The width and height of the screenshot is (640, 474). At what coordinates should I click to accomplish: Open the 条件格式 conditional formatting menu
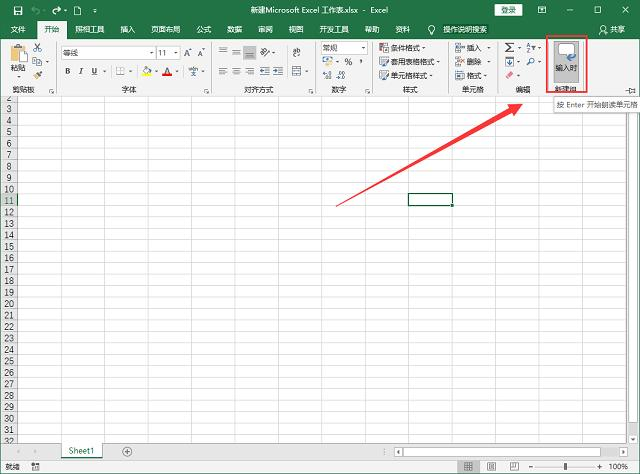(x=402, y=48)
